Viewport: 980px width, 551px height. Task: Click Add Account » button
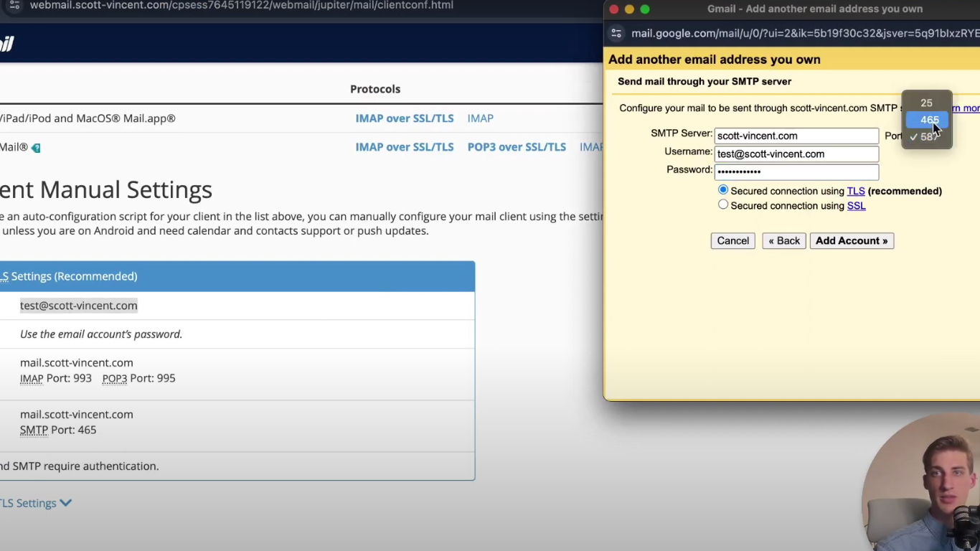point(852,241)
